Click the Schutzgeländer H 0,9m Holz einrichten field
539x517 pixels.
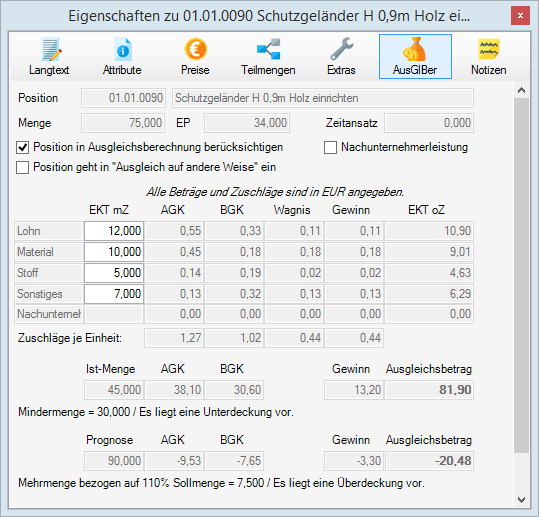click(x=323, y=98)
